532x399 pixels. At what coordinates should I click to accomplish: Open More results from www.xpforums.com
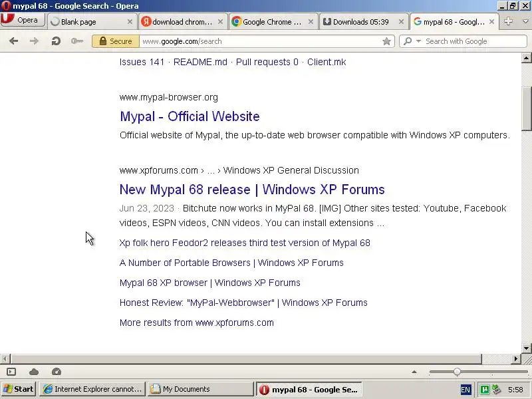[x=196, y=323]
